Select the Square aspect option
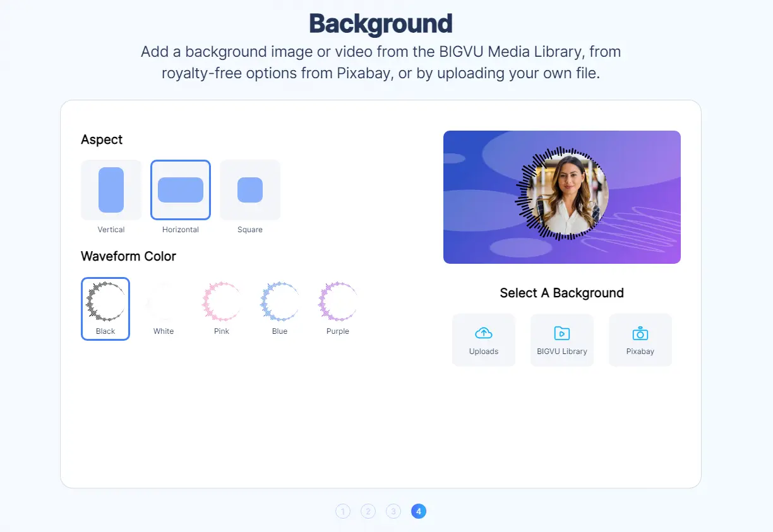Viewport: 773px width, 532px height. pos(250,190)
